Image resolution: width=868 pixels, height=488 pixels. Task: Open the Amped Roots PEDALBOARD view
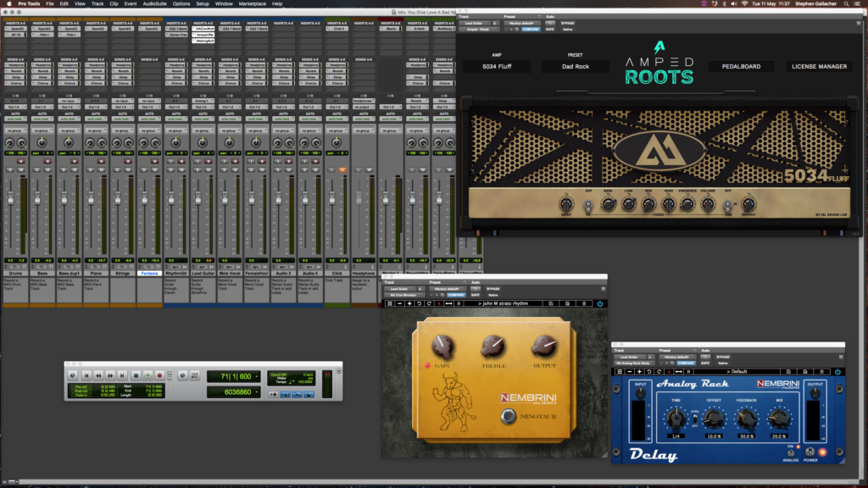[741, 66]
